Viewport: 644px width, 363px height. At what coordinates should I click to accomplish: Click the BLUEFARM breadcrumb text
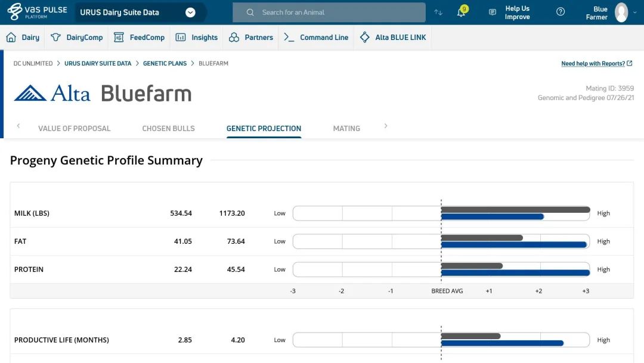(x=213, y=63)
